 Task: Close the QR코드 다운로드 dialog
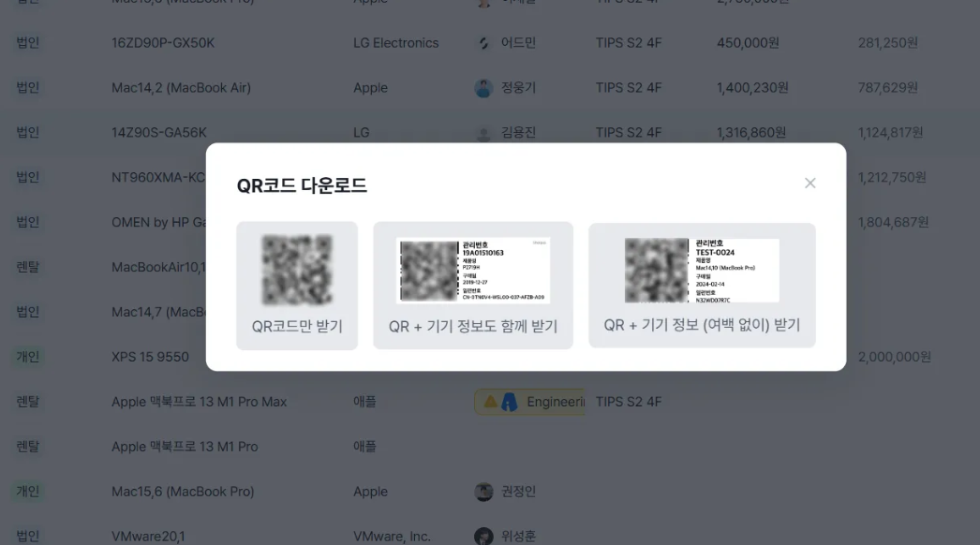coord(810,184)
